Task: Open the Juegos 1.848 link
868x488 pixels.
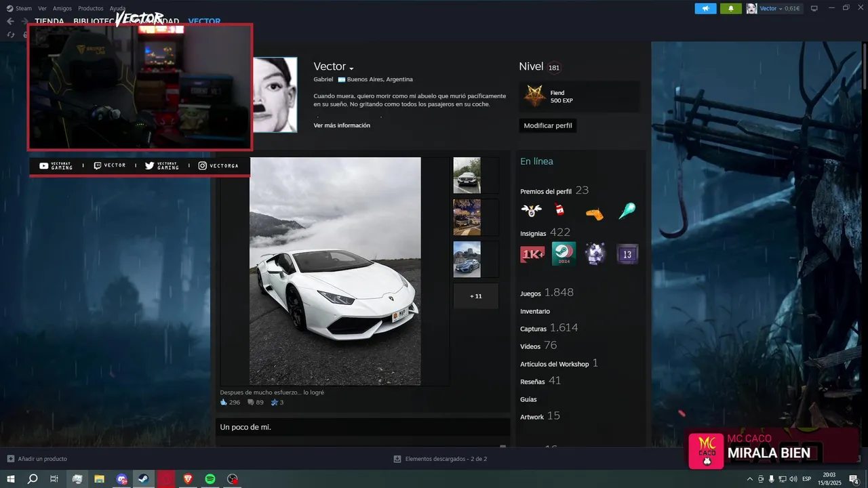Action: [x=547, y=293]
